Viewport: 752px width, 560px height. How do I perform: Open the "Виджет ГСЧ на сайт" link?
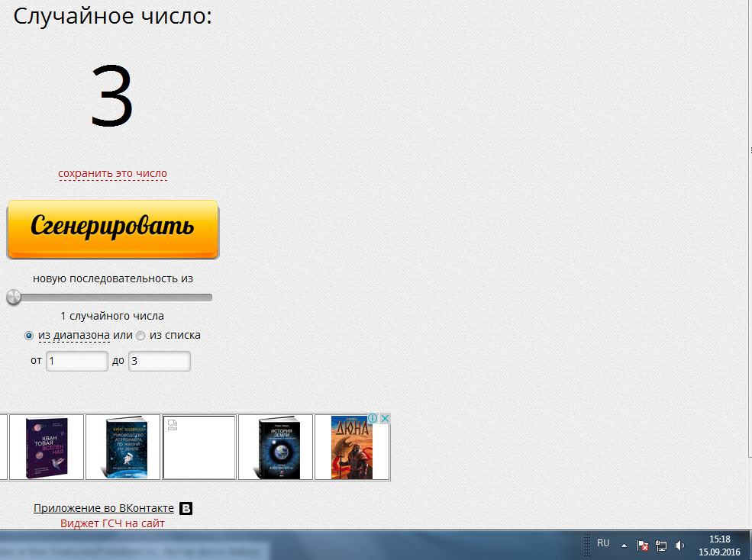[x=112, y=523]
